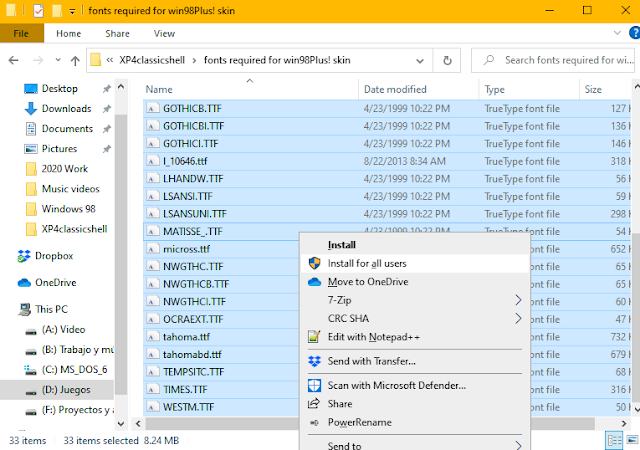This screenshot has width=640, height=450.
Task: Open the Windows 98 folder in the sidebar
Action: pos(68,208)
